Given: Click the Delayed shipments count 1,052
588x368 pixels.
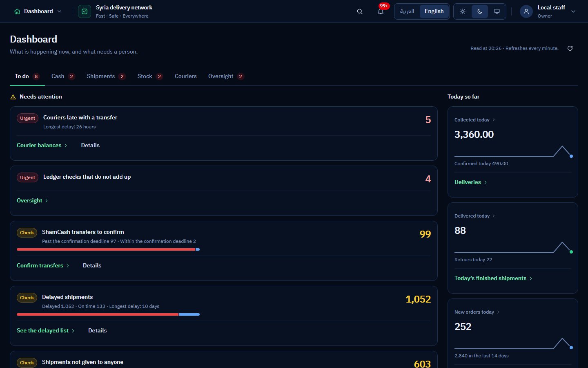Looking at the screenshot, I should tap(418, 299).
